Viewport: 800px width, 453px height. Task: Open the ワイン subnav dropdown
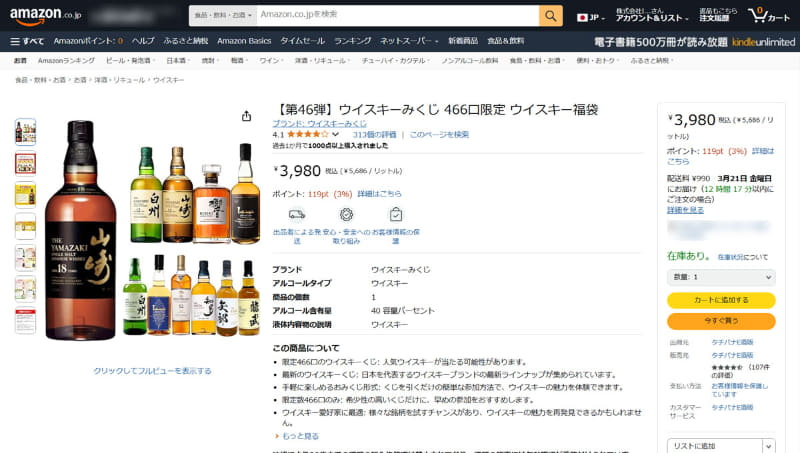(x=270, y=61)
